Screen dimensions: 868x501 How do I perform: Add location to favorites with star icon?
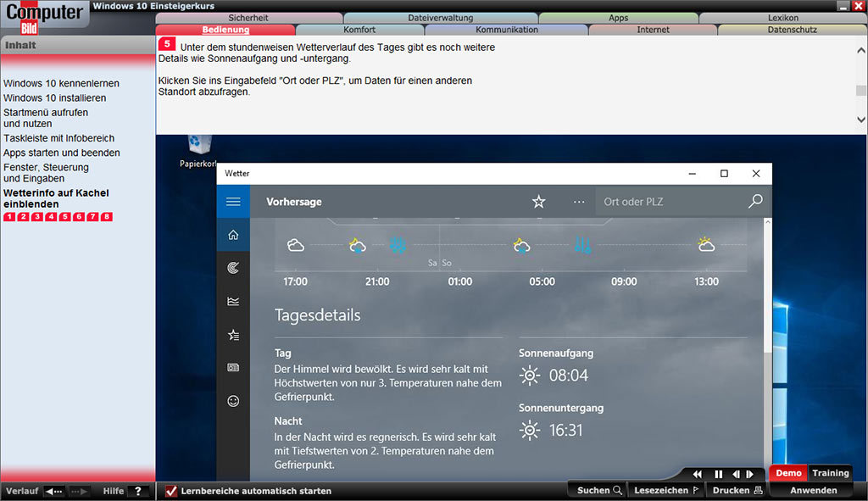click(538, 202)
